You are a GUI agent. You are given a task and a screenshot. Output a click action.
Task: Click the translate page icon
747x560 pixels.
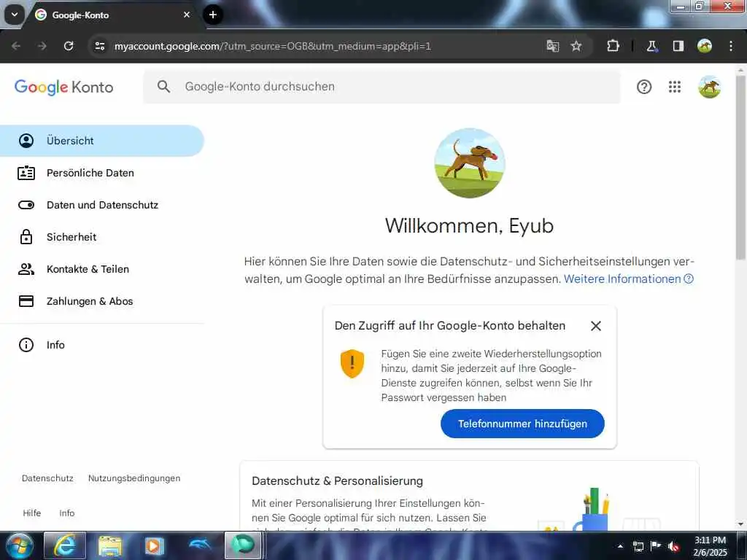pyautogui.click(x=553, y=46)
